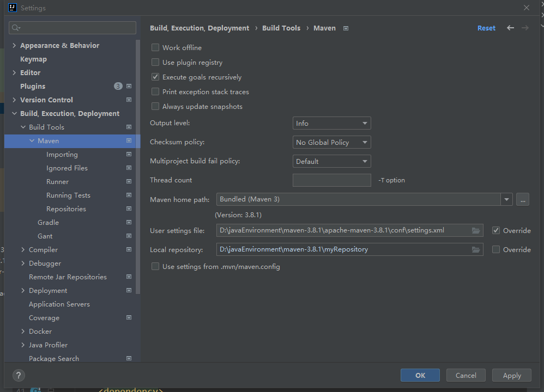This screenshot has width=544, height=392.
Task: Open the Output level dropdown
Action: 331,123
